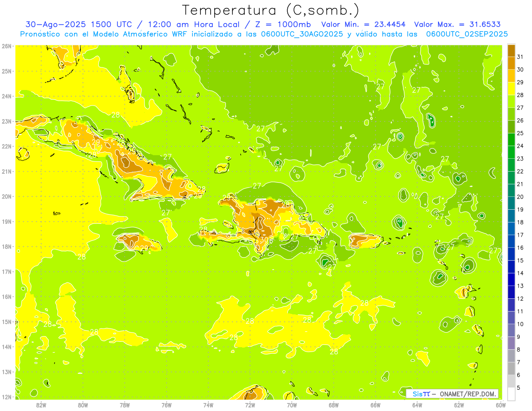Image resolution: width=532 pixels, height=411 pixels.
Task: Click the longitude axis label "62W"
Action: pos(459,404)
